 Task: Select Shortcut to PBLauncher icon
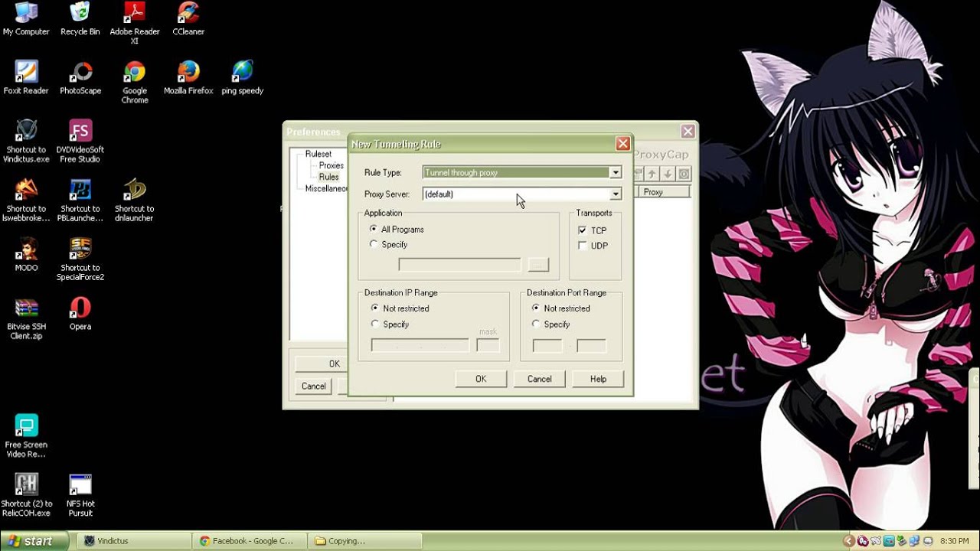pyautogui.click(x=80, y=201)
